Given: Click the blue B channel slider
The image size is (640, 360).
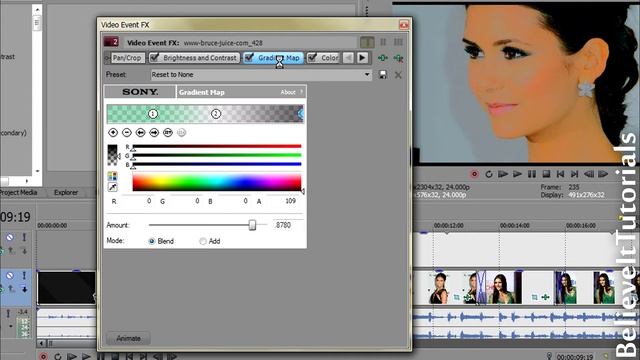Looking at the screenshot, I should point(217,164).
